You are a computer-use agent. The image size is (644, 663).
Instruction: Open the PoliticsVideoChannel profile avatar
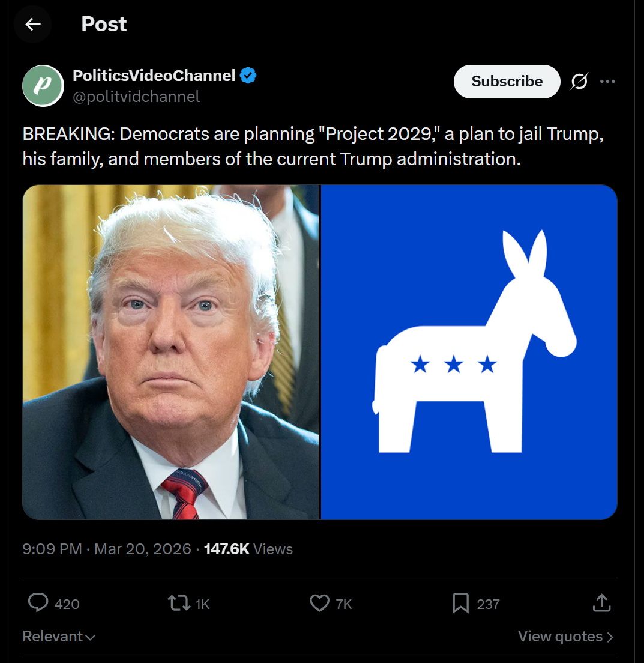click(x=43, y=85)
